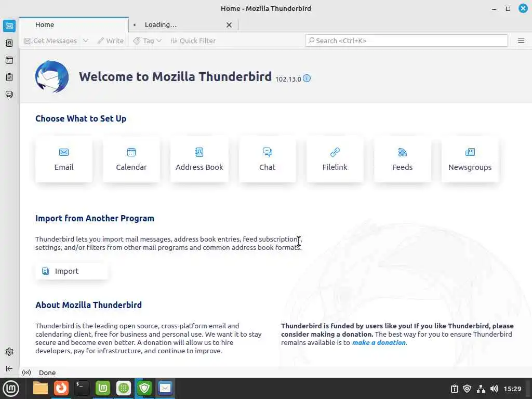Set up Feeds

403,159
